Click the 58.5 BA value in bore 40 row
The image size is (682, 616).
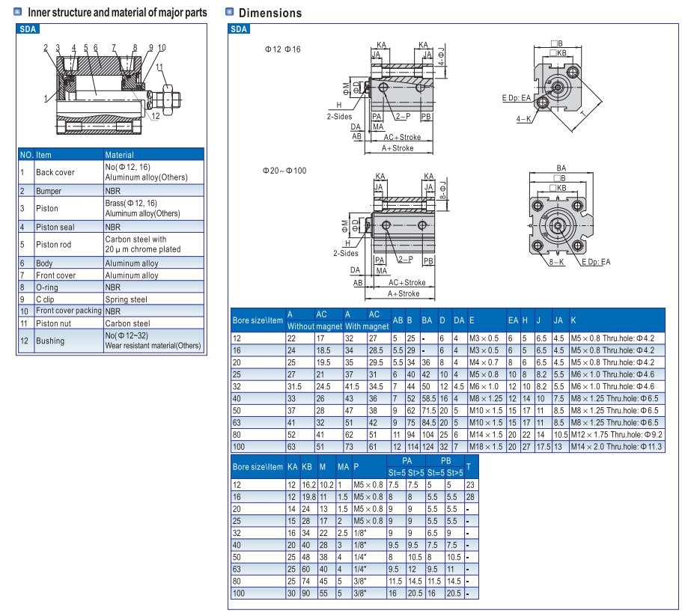[429, 398]
